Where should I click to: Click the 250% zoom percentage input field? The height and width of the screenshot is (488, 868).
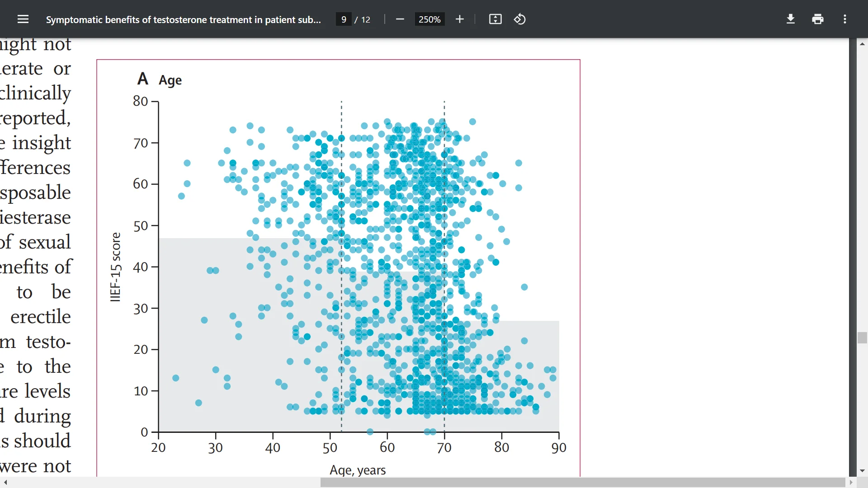429,19
